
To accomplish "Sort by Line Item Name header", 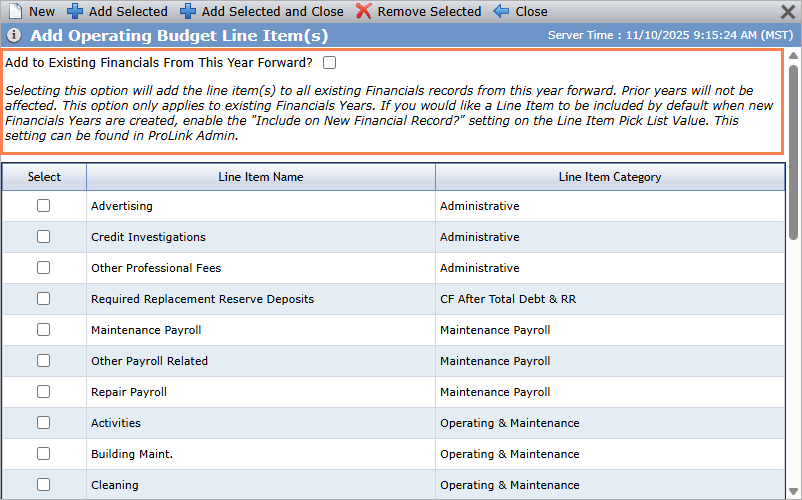I will click(x=261, y=177).
